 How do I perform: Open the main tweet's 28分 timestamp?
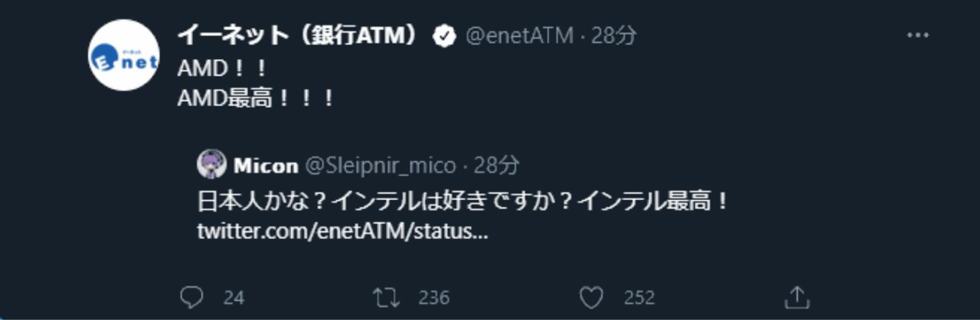(614, 36)
